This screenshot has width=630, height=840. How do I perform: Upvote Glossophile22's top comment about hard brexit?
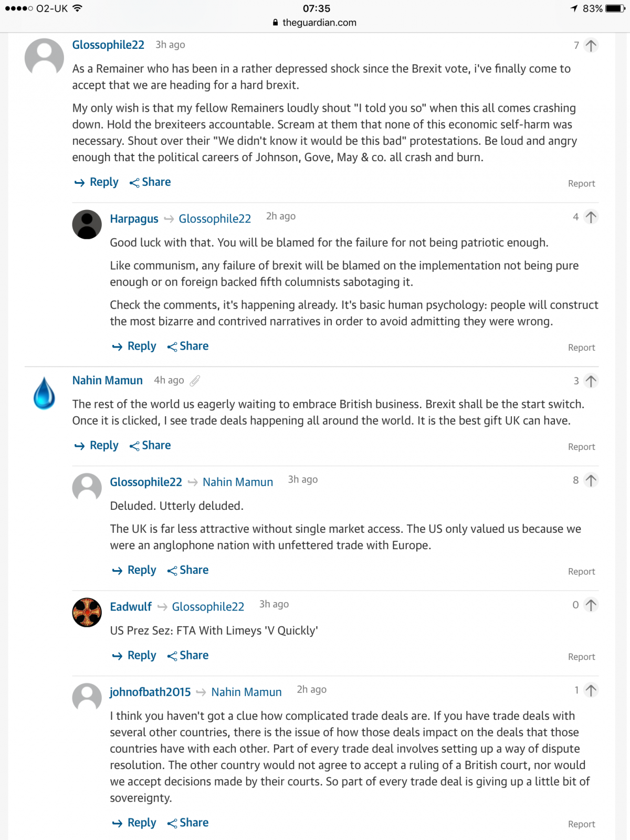pyautogui.click(x=591, y=46)
